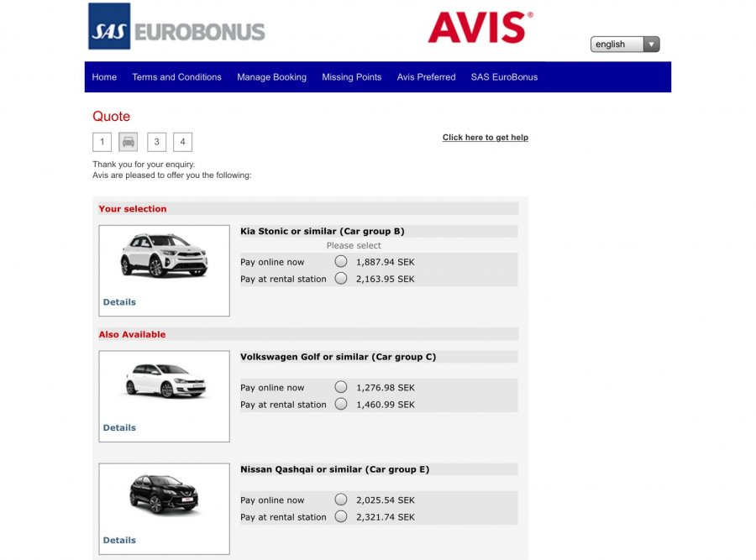
Task: Go to Missing Points in navigation
Action: pos(351,77)
